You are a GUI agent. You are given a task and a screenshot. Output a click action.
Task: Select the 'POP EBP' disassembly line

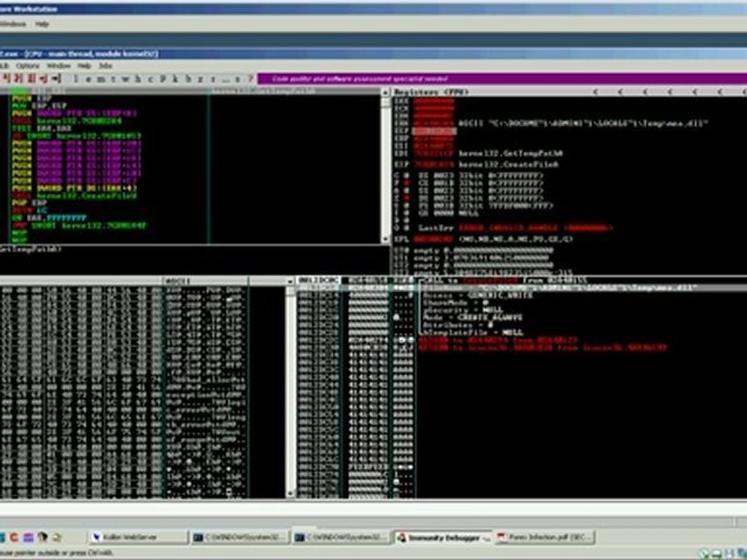point(31,203)
